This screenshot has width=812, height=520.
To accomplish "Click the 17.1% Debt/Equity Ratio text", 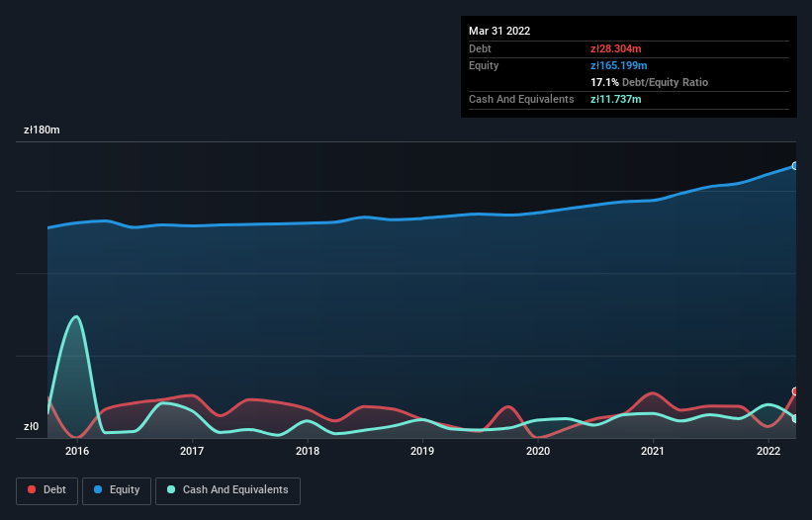I will tap(650, 82).
